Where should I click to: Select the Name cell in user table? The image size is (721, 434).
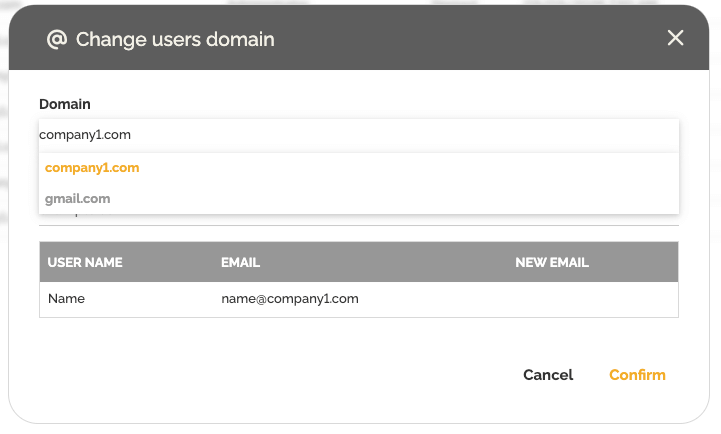[x=66, y=299]
